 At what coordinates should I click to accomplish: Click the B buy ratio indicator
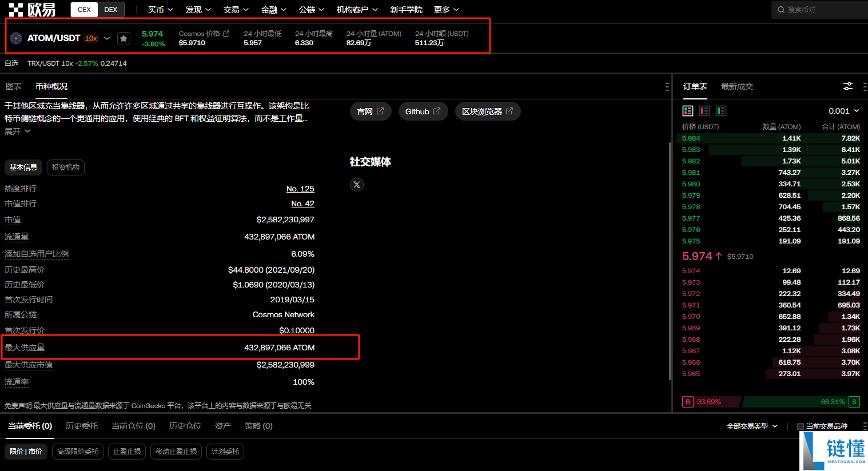pos(688,402)
